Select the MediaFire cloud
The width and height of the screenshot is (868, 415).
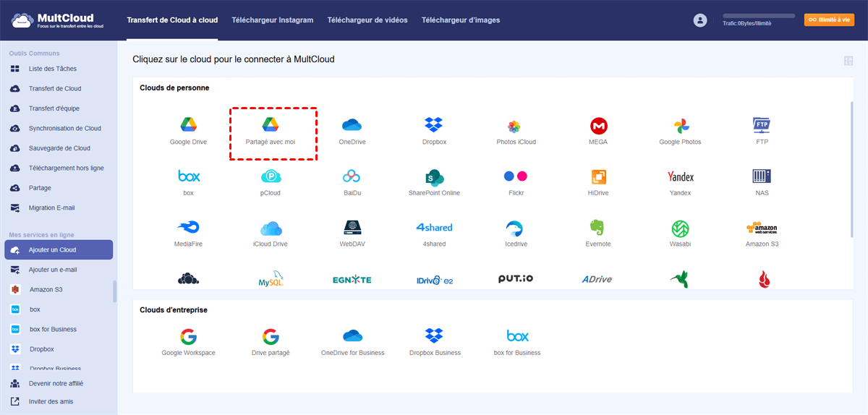pyautogui.click(x=189, y=228)
